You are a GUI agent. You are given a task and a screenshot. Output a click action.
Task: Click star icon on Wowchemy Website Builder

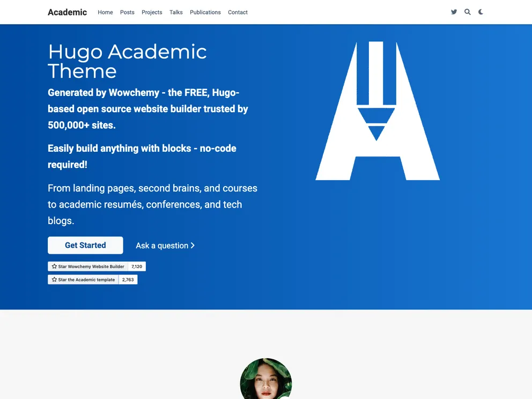coord(54,267)
